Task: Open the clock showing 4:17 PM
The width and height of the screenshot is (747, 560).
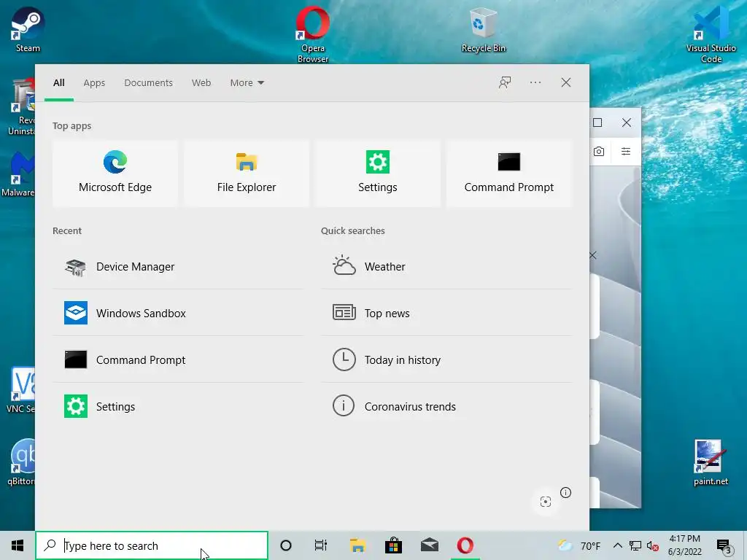Action: coord(684,545)
